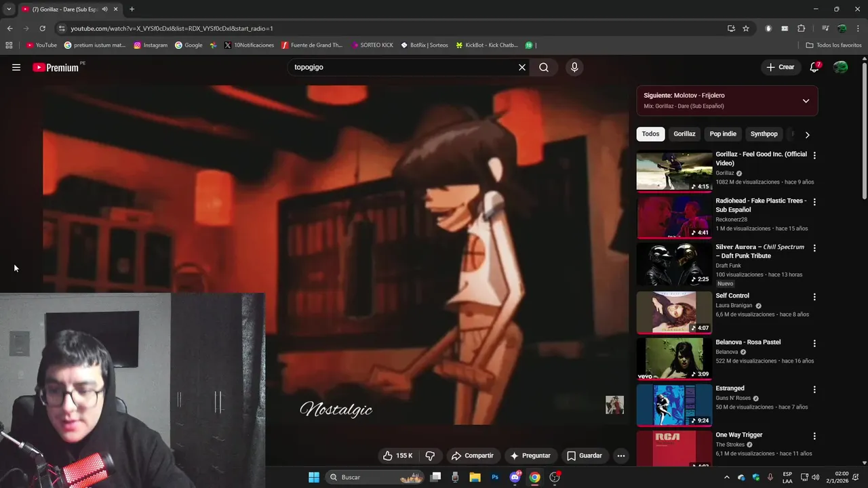Open YouTube notifications bell
Image resolution: width=868 pixels, height=488 pixels.
pos(814,67)
